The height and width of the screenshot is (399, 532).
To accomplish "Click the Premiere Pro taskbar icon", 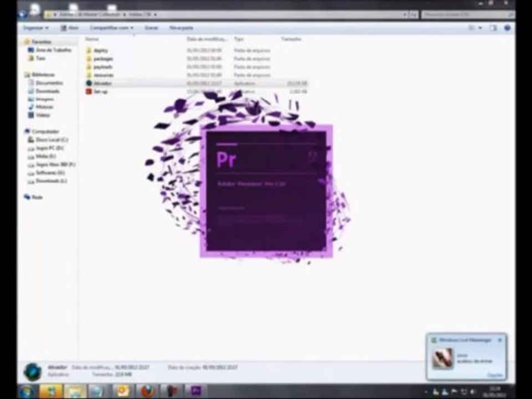I will (x=196, y=391).
